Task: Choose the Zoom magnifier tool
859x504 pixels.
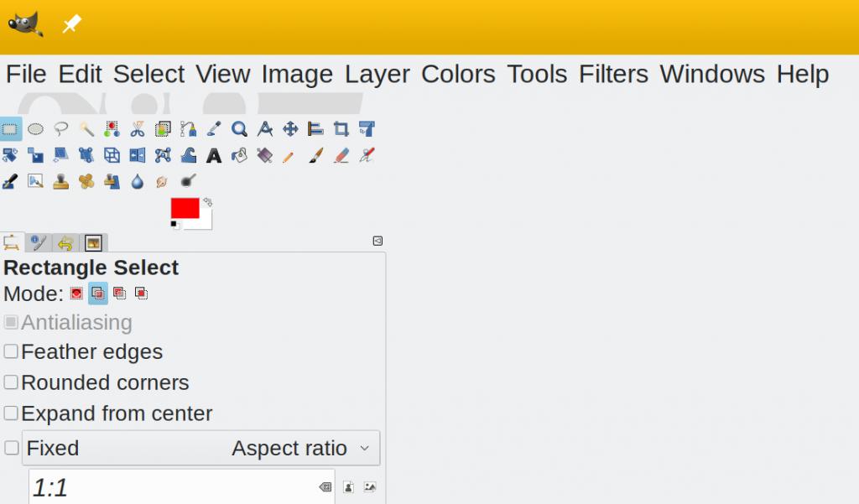Action: click(x=239, y=129)
